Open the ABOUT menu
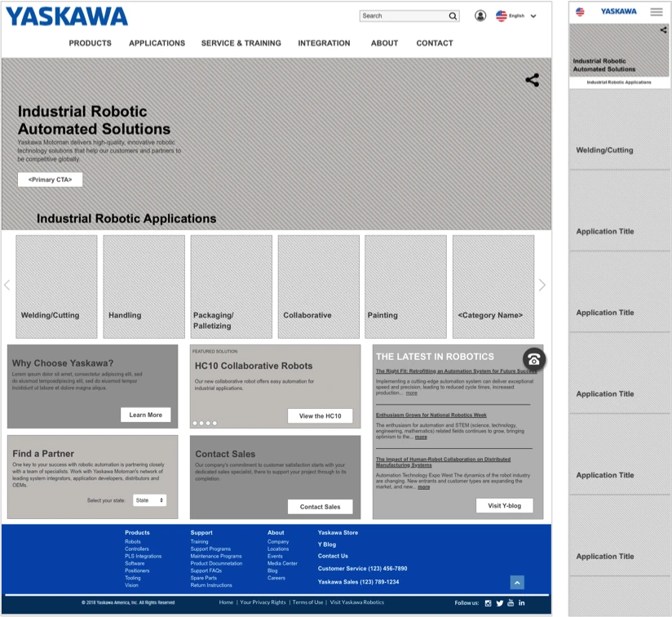672x617 pixels. coord(384,43)
